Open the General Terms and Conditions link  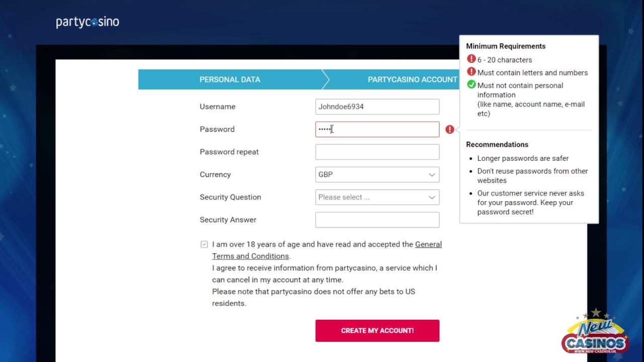pyautogui.click(x=428, y=244)
